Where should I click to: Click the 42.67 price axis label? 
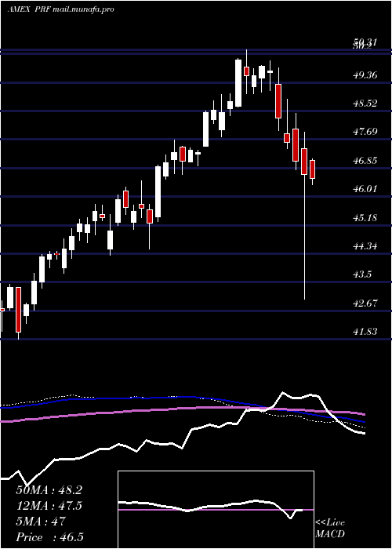tap(365, 303)
